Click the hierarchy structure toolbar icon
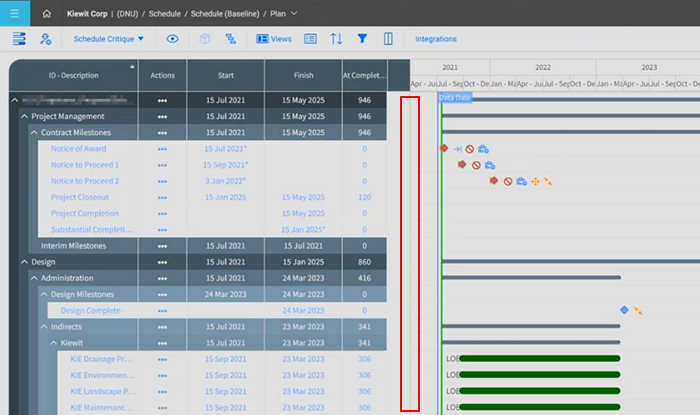Screen dimensions: 700x415 [x=230, y=39]
